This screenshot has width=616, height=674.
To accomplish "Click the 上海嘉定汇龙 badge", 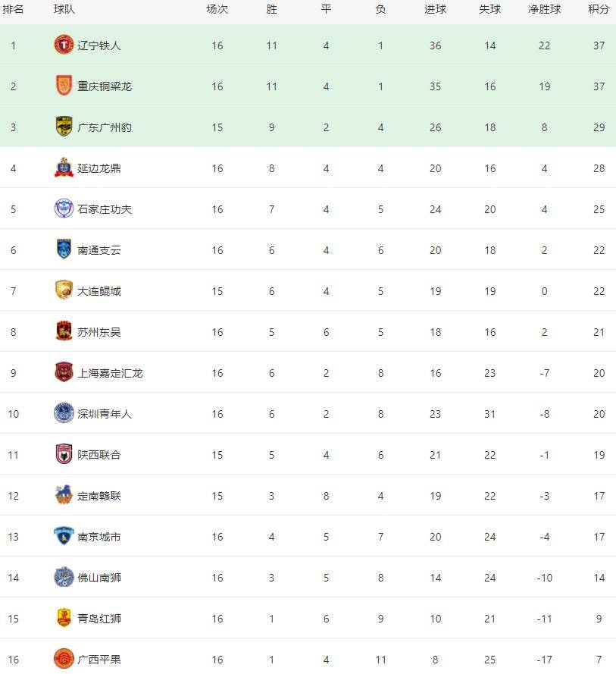I will 64,372.
